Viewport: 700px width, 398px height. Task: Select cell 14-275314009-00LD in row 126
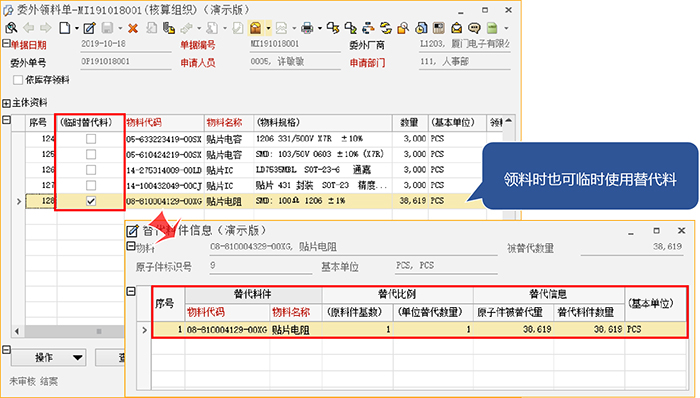point(164,170)
